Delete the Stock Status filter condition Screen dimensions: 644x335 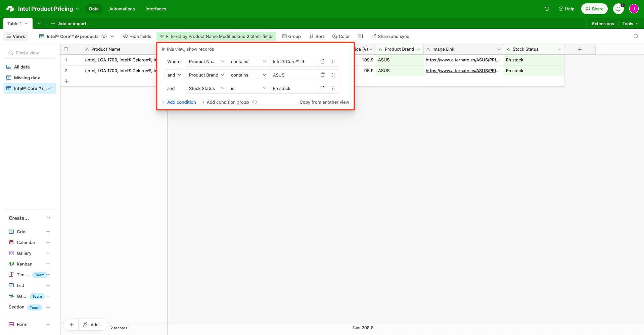tap(322, 88)
